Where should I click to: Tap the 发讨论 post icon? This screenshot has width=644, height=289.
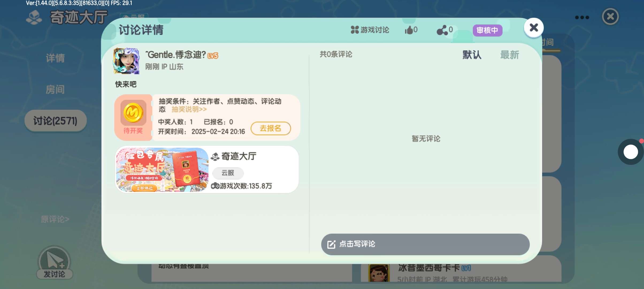(x=55, y=261)
